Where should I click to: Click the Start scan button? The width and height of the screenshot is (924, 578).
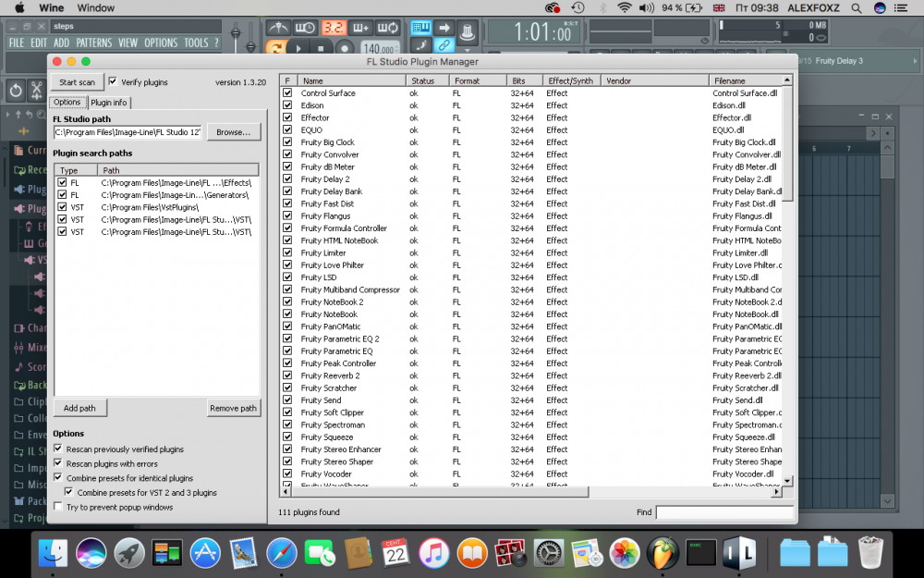(78, 82)
